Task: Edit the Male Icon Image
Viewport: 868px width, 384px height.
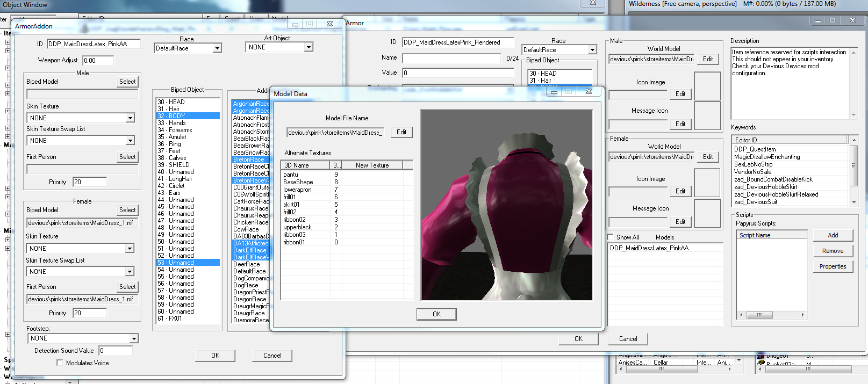Action: (680, 94)
